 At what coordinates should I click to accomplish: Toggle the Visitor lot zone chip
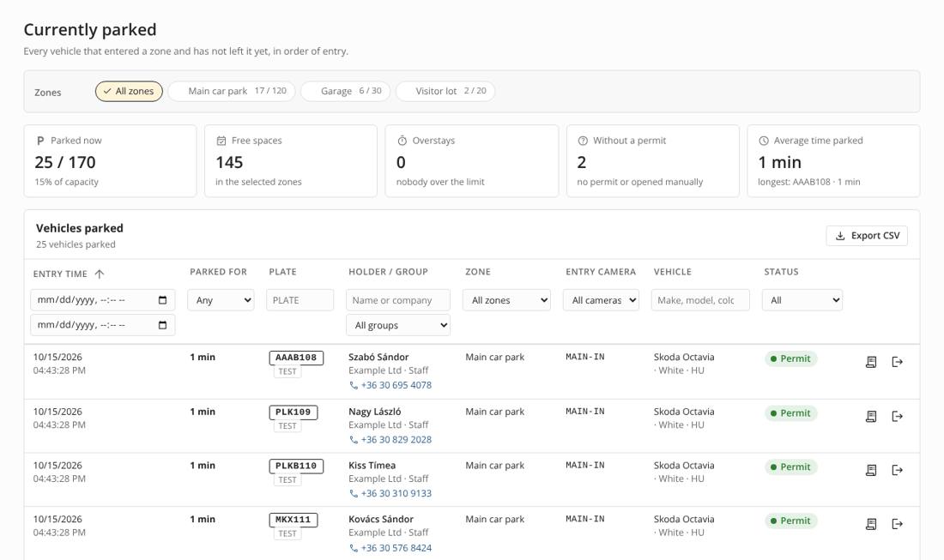point(445,92)
